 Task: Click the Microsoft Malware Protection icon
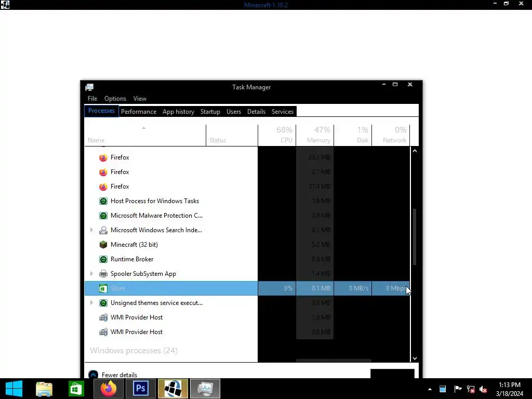click(x=103, y=216)
